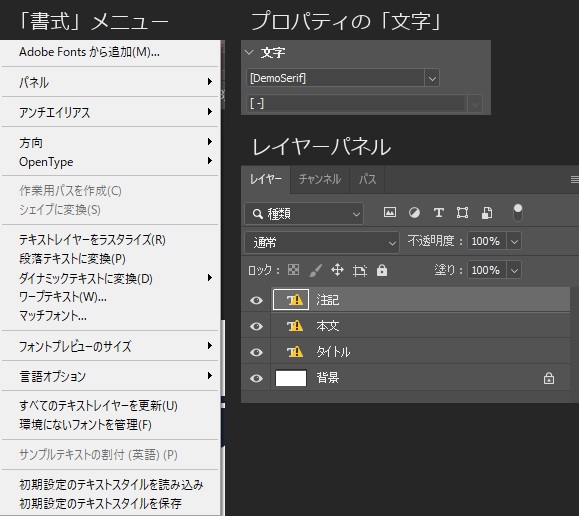Filter layers by shape layer icon
The image size is (579, 516).
pyautogui.click(x=462, y=212)
